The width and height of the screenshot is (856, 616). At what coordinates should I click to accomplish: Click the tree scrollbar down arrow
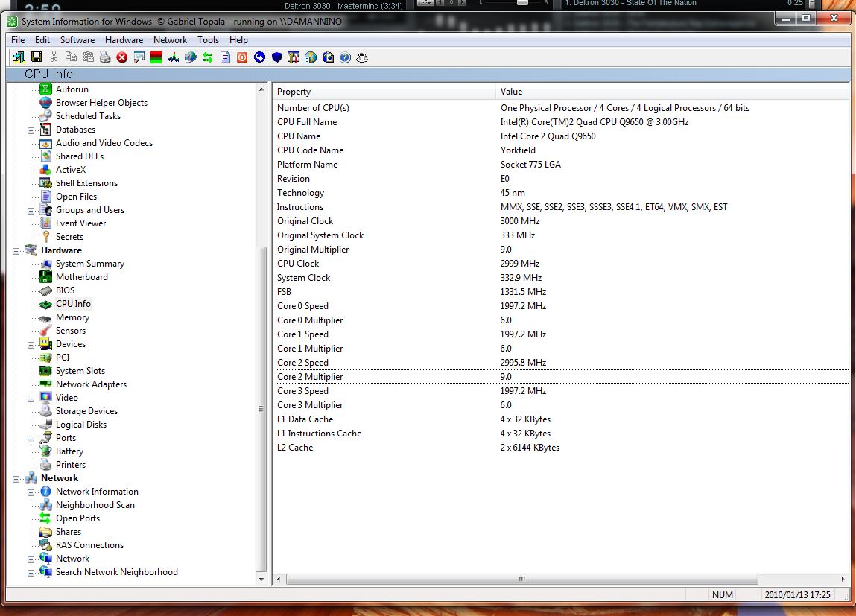(261, 580)
